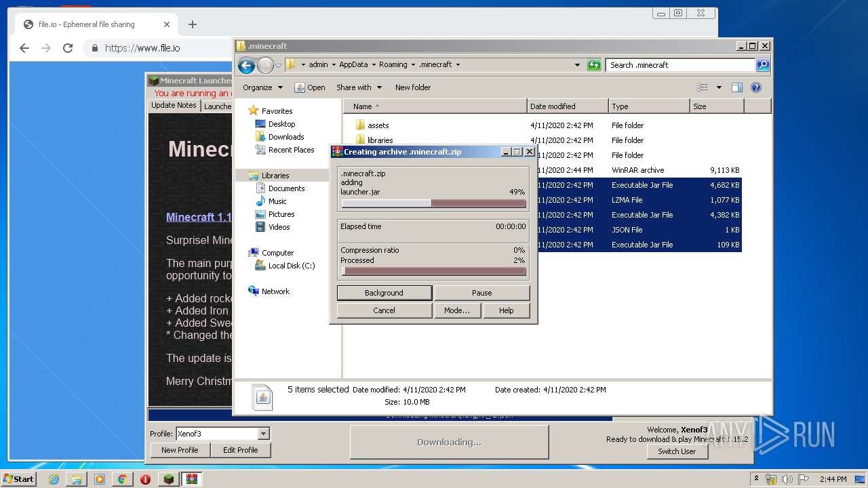Image resolution: width=868 pixels, height=488 pixels.
Task: Click the Explorer Back navigation arrow
Action: [x=246, y=65]
